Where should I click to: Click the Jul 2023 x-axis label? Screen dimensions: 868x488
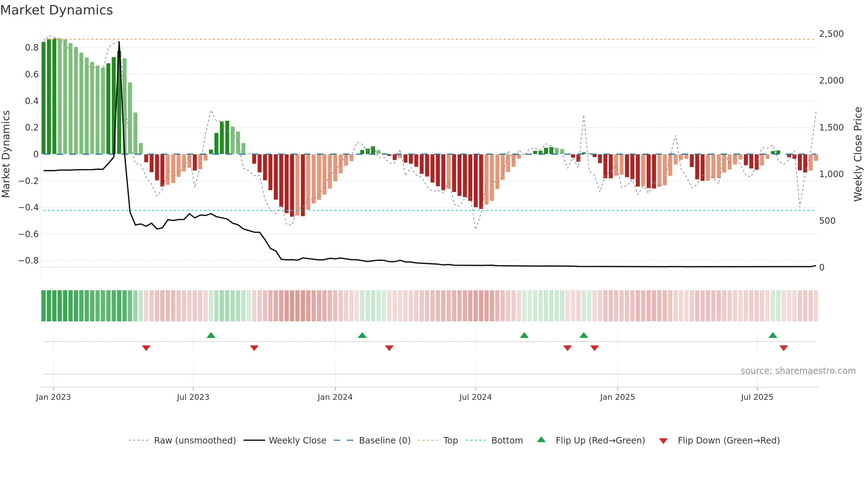[x=193, y=397]
